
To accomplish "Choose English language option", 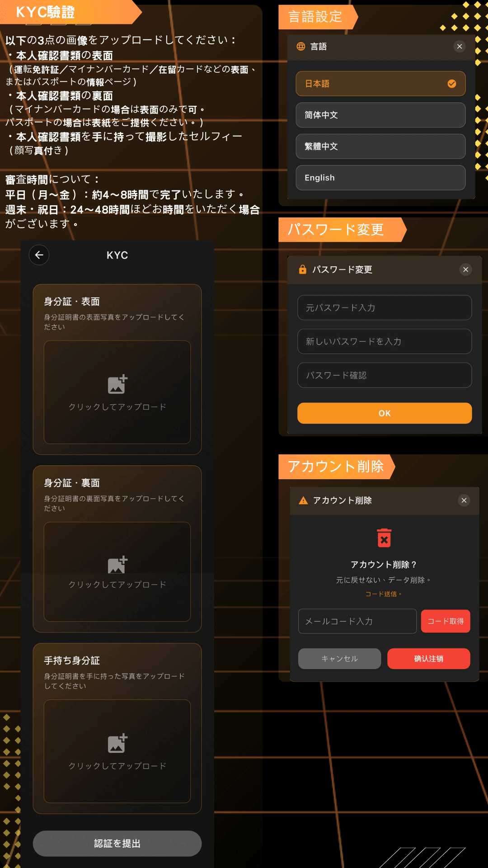I will (380, 178).
